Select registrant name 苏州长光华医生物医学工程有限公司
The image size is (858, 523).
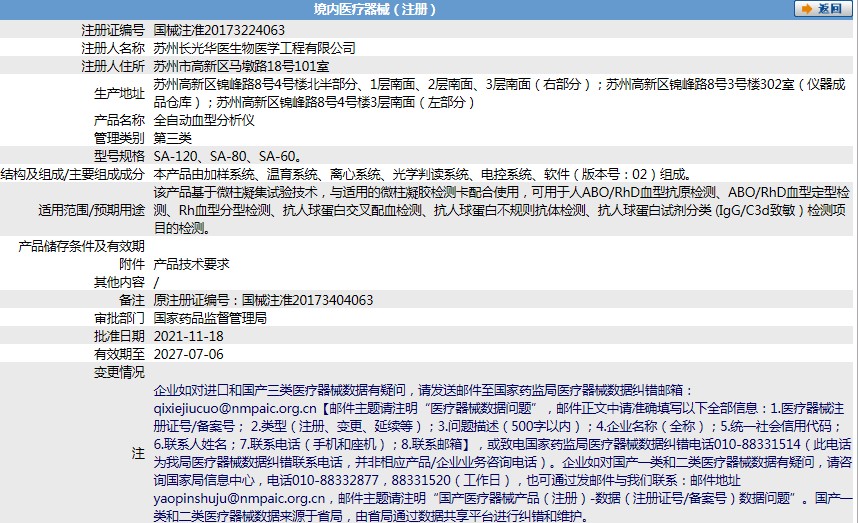click(x=254, y=48)
